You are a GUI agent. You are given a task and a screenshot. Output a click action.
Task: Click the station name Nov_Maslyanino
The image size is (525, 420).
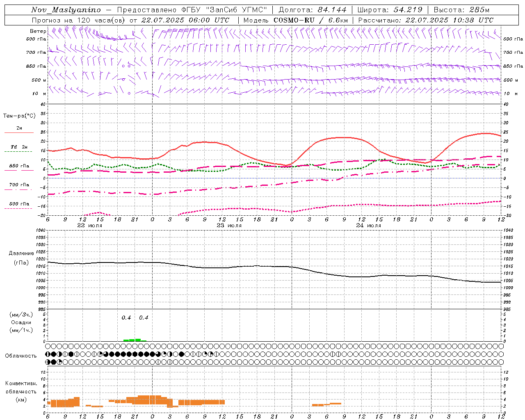pyautogui.click(x=66, y=10)
